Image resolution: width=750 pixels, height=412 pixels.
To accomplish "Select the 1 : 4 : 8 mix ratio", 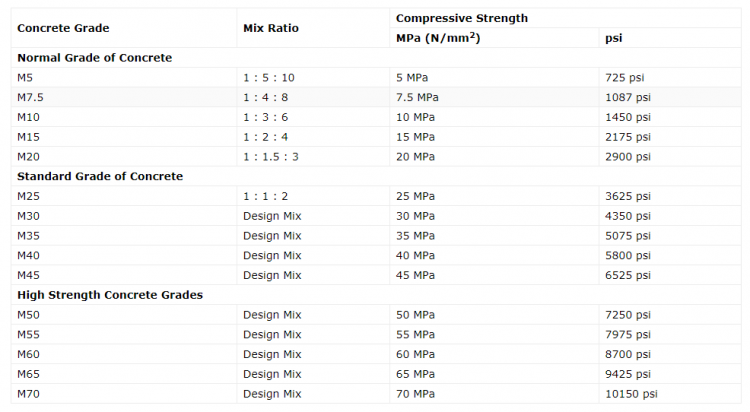I will [x=265, y=97].
